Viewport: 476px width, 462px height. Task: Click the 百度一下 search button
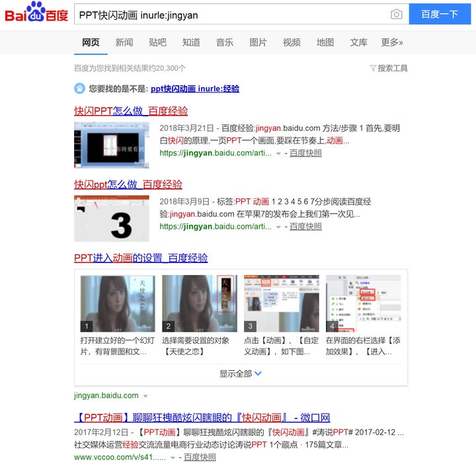point(440,15)
